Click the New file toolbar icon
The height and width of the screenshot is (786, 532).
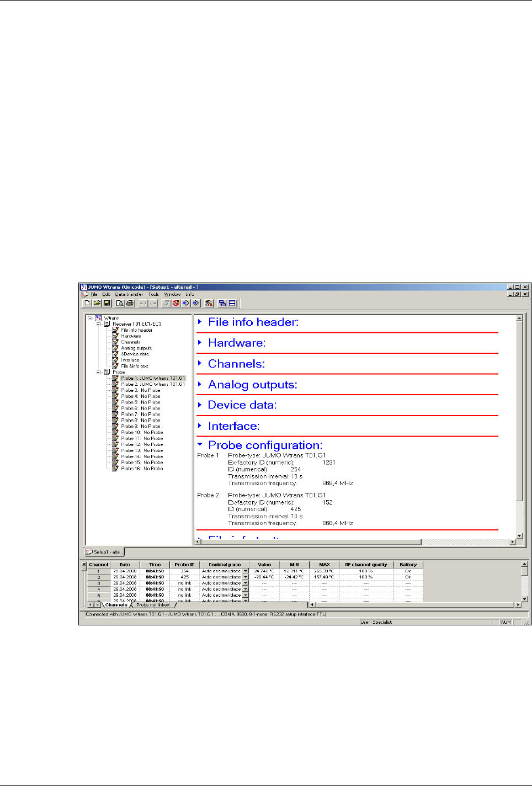[x=87, y=303]
